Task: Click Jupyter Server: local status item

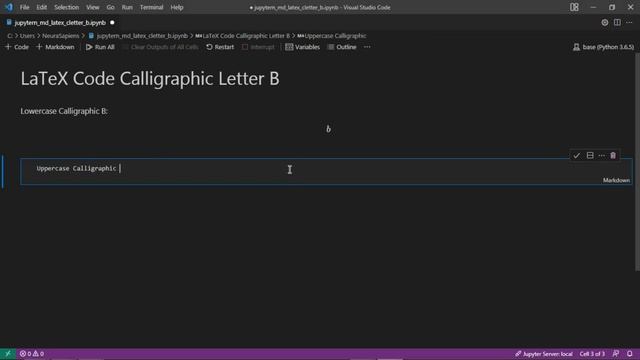Action: pyautogui.click(x=544, y=354)
